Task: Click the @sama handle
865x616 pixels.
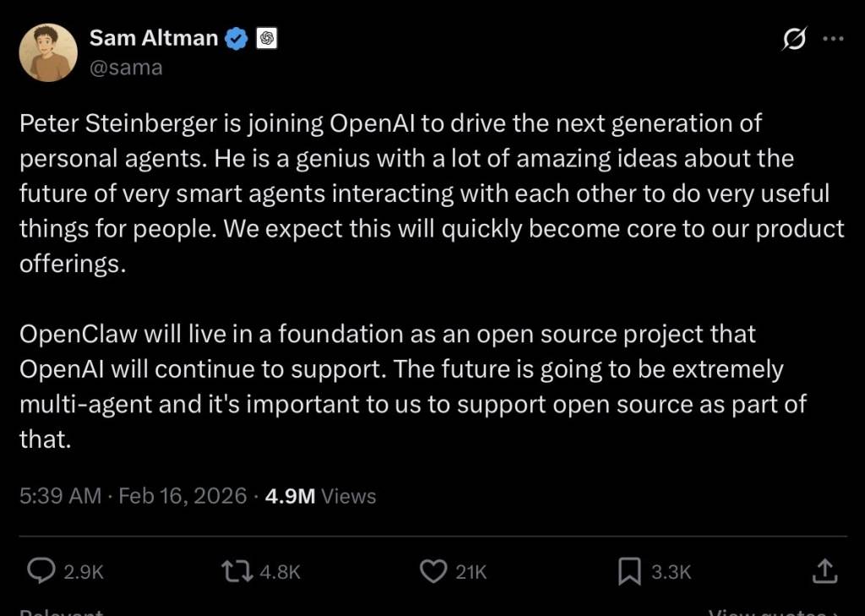Action: pyautogui.click(x=126, y=67)
